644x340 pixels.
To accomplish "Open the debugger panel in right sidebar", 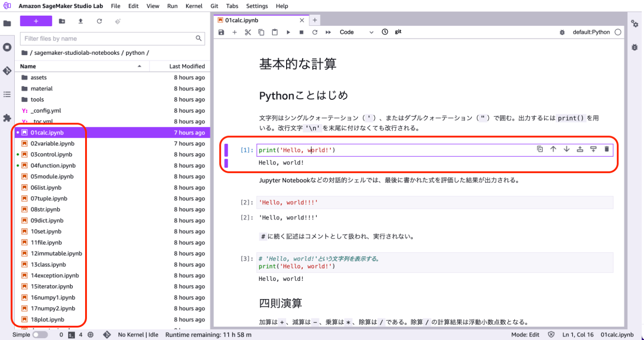I will (635, 47).
